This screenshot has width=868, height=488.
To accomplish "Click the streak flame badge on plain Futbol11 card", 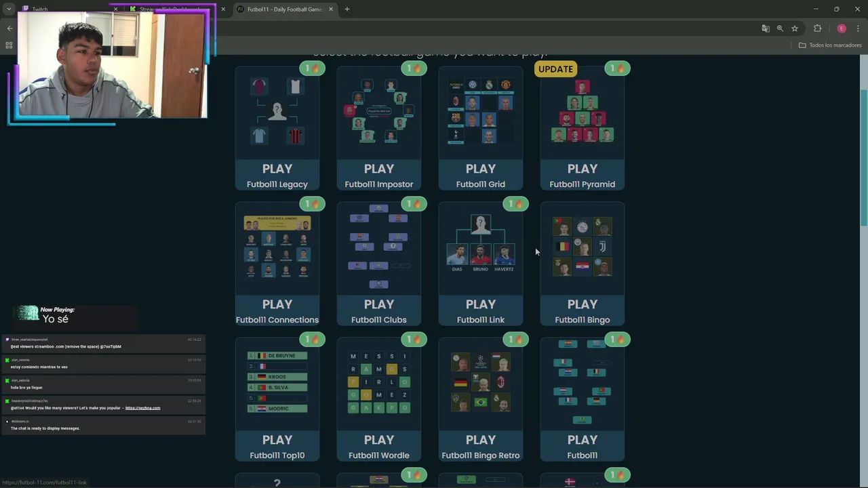I will (x=617, y=340).
